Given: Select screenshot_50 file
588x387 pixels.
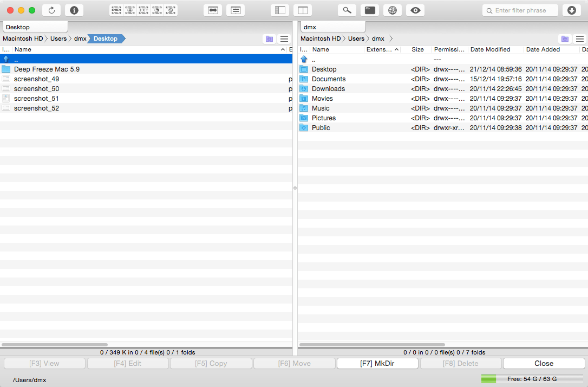Looking at the screenshot, I should click(146, 88).
